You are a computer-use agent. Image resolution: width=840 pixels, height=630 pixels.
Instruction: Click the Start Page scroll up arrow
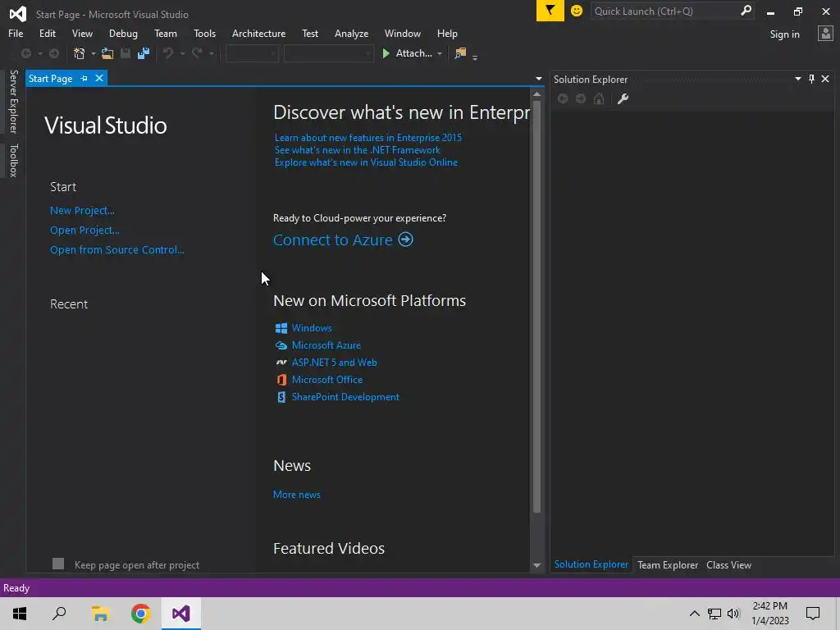click(x=536, y=94)
